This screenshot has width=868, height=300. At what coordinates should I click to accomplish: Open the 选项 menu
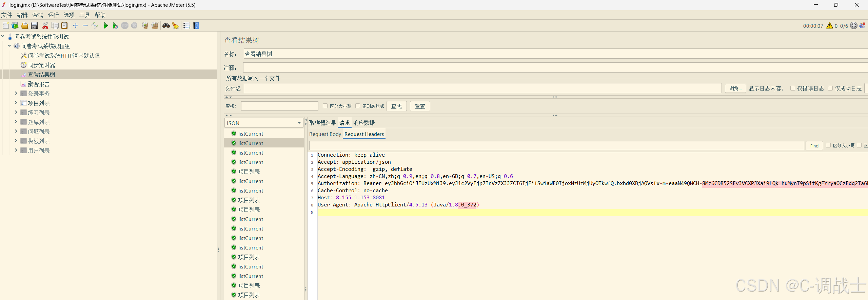(x=69, y=15)
